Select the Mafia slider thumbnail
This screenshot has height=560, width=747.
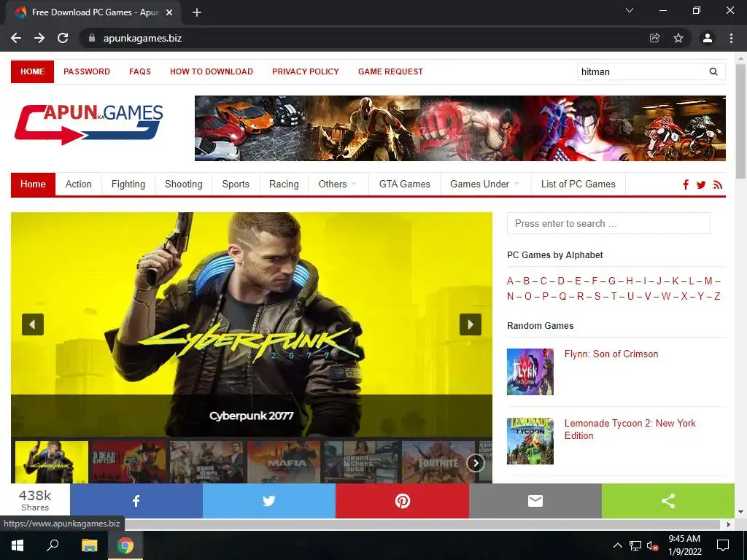(x=284, y=462)
